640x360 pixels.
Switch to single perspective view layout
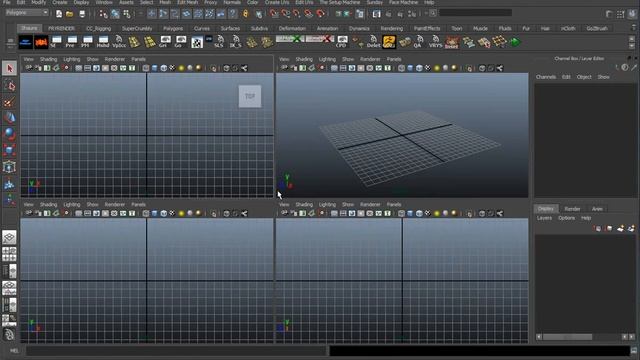pos(9,237)
